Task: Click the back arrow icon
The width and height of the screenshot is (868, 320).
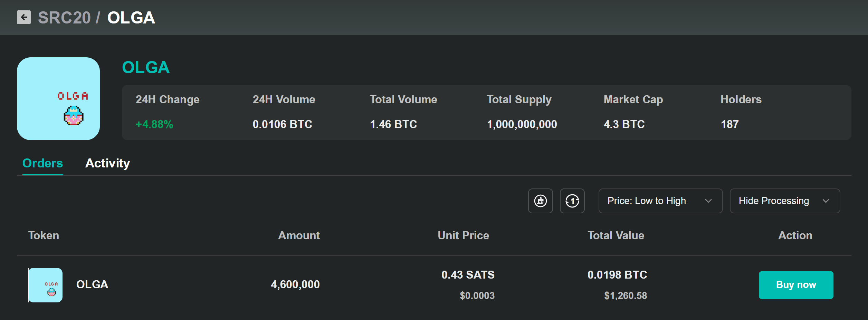Action: click(24, 17)
